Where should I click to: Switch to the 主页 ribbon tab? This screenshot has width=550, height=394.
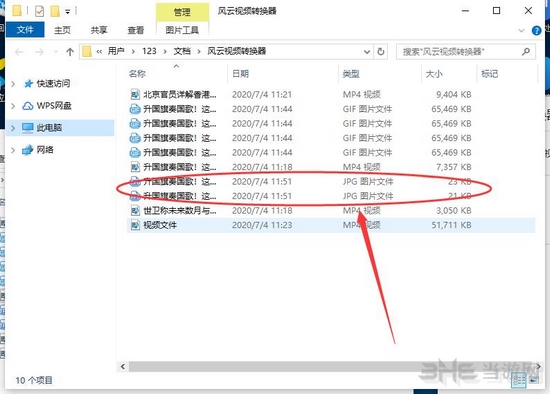[x=62, y=30]
